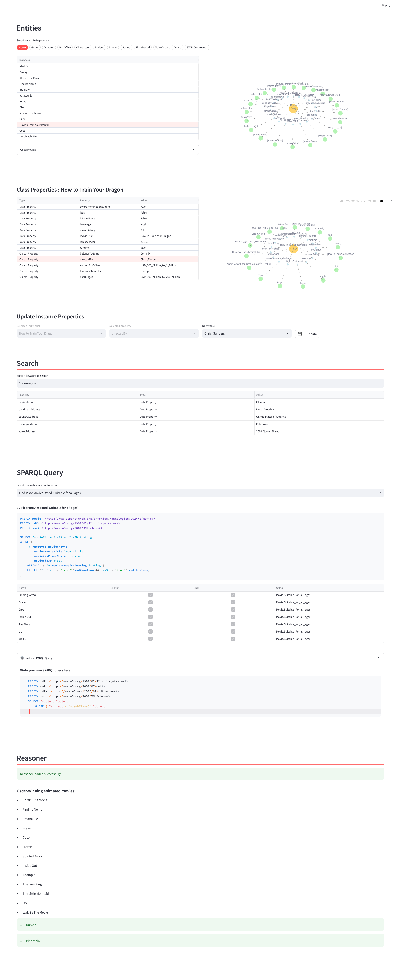401x980 pixels.
Task: Select the Director entity tab
Action: point(49,47)
